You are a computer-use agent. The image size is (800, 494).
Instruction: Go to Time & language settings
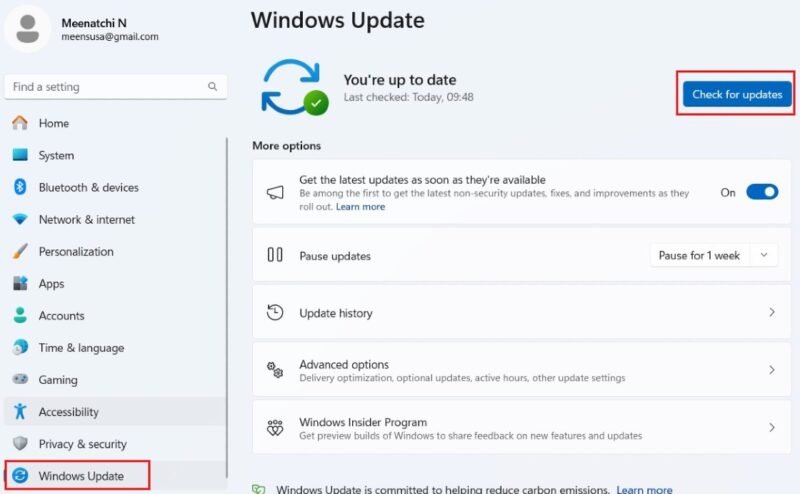coord(115,348)
